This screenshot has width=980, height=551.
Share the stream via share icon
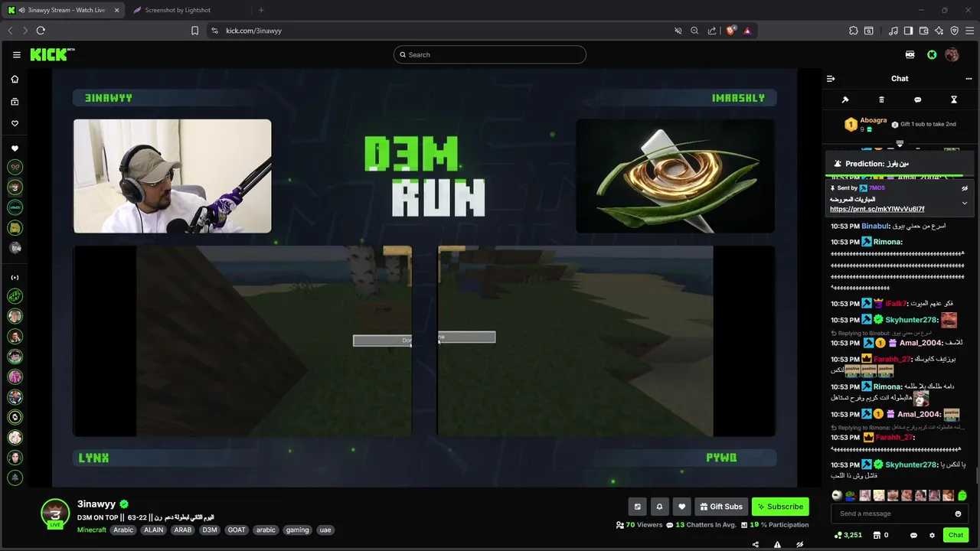click(x=756, y=545)
